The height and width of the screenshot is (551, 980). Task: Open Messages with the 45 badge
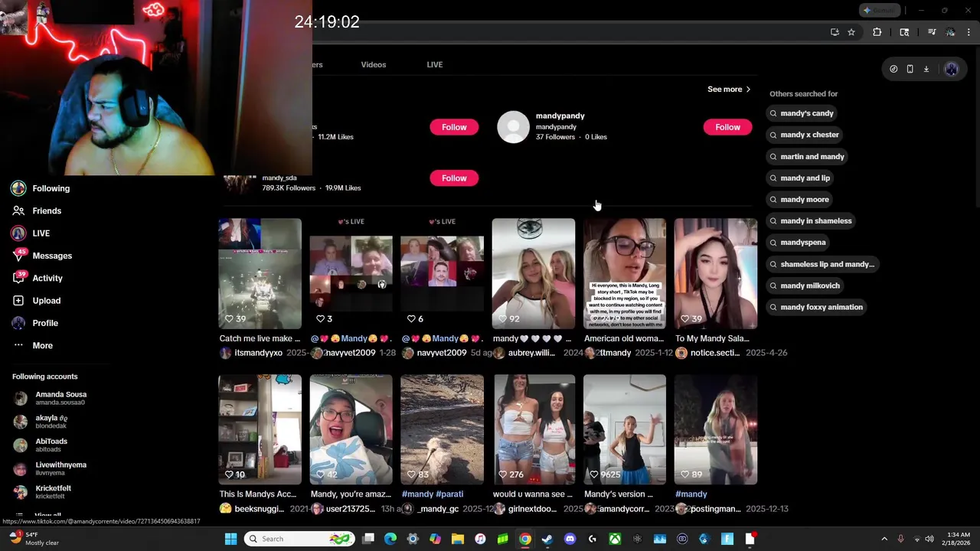[x=42, y=256]
